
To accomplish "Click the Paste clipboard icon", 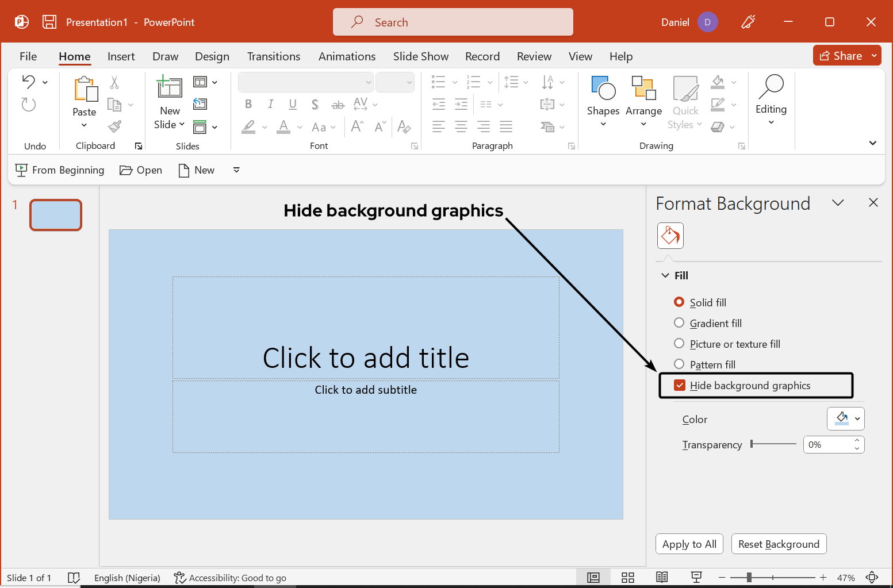I will [x=85, y=89].
